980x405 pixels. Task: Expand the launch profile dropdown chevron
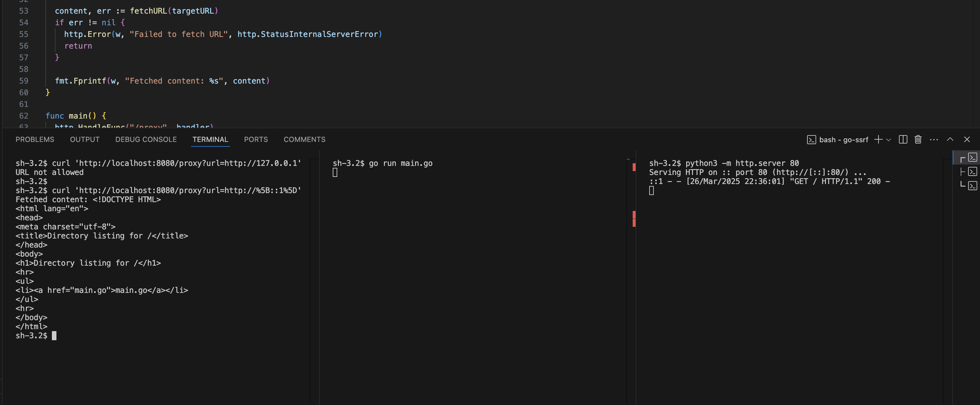(x=888, y=140)
